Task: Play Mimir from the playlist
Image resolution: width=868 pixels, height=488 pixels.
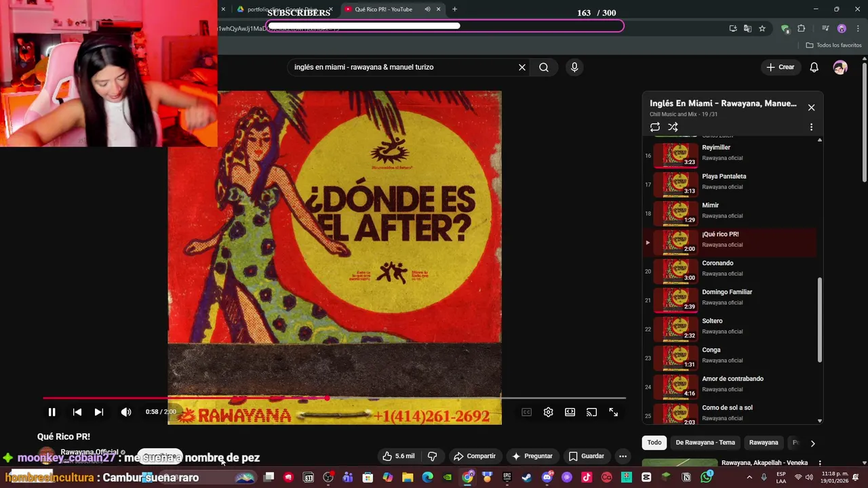Action: [x=730, y=213]
